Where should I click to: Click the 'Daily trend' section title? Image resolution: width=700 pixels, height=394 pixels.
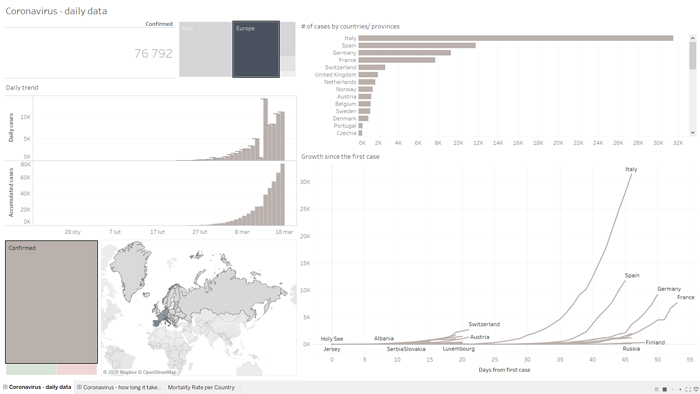point(21,87)
